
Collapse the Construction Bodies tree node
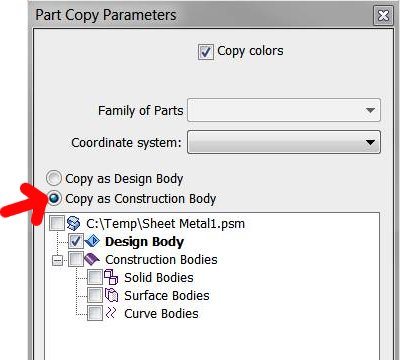[x=57, y=260]
